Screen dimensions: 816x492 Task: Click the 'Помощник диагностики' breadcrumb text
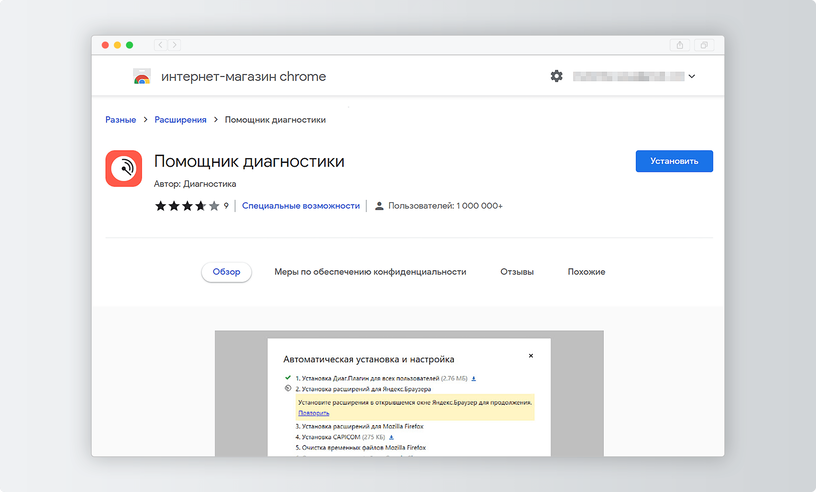(x=275, y=120)
